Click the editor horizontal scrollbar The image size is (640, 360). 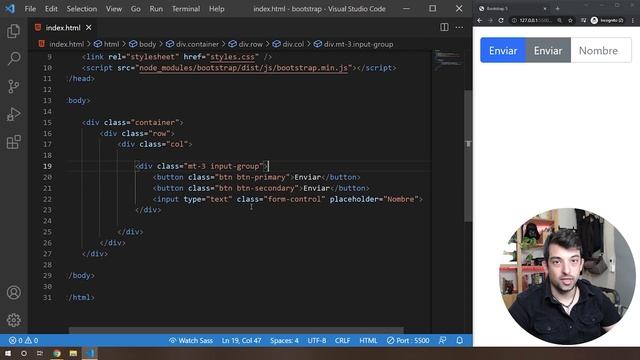point(236,330)
